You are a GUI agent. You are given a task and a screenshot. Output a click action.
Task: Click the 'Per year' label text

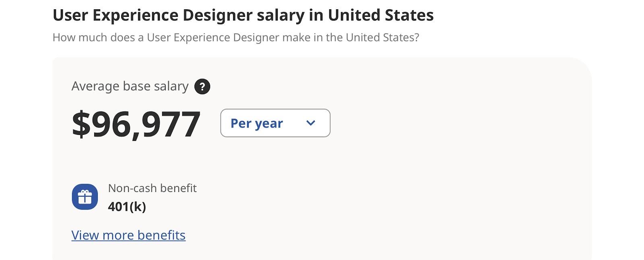(x=256, y=123)
